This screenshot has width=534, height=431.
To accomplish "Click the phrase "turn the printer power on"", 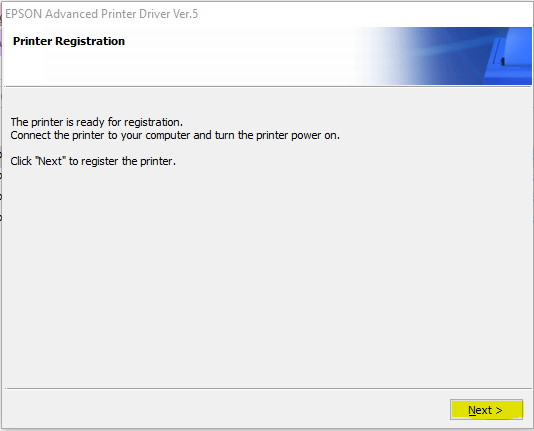I will tap(277, 135).
